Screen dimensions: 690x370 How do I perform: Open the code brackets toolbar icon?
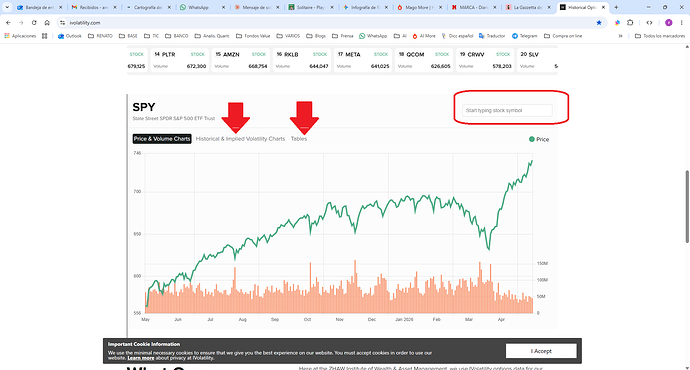coord(649,22)
